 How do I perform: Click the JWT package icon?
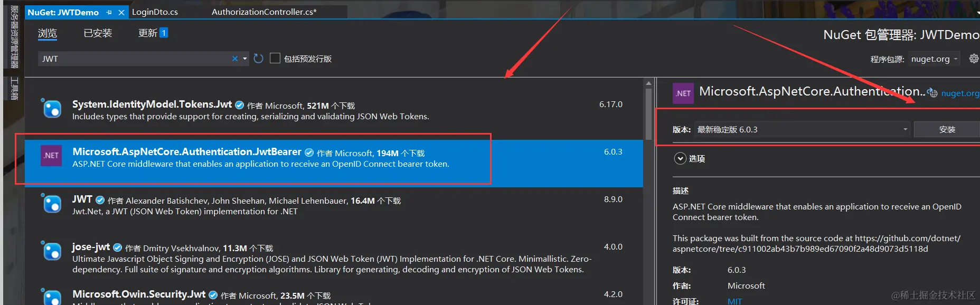coord(52,204)
